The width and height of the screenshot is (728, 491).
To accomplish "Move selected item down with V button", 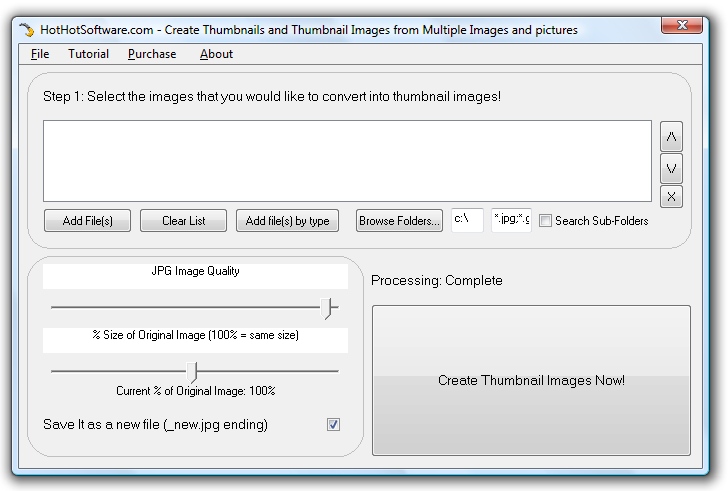I will (x=671, y=168).
